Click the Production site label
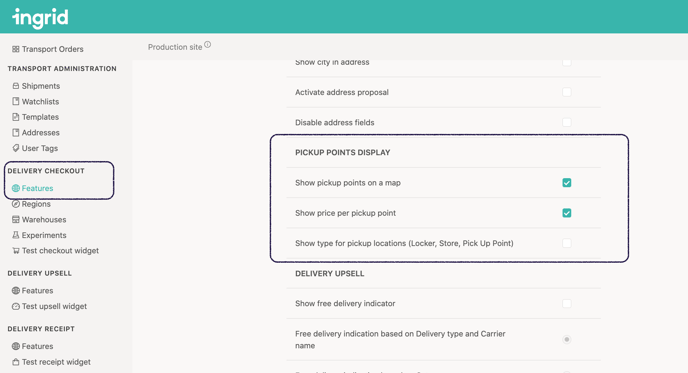 pos(175,47)
